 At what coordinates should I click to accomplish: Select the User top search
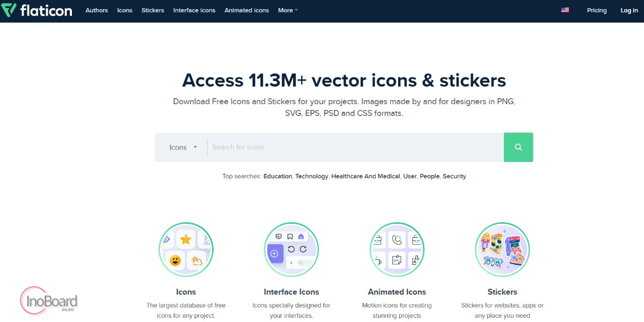pyautogui.click(x=410, y=176)
